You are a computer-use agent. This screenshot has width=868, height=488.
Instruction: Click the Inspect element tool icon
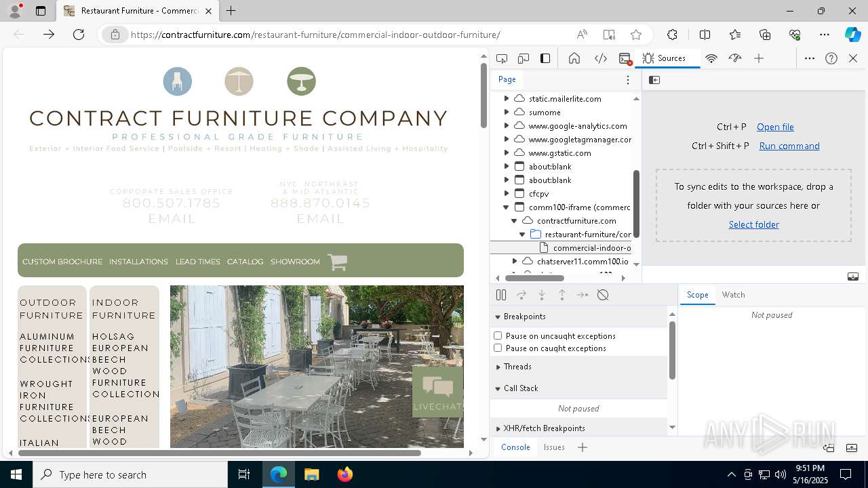[502, 58]
